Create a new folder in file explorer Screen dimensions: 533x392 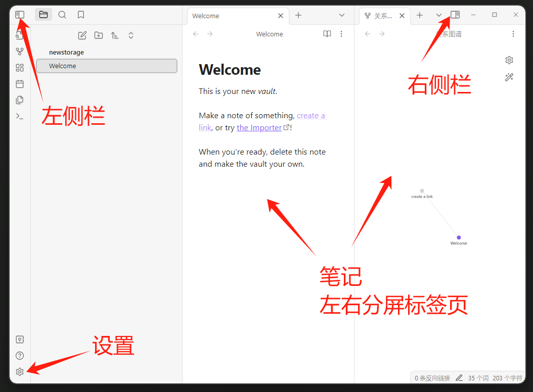[x=99, y=35]
